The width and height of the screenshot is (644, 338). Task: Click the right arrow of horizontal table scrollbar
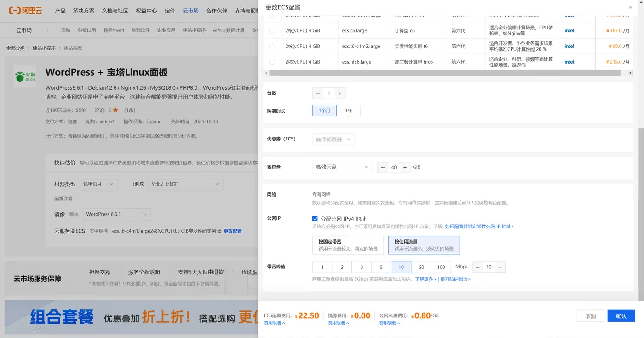pos(631,73)
